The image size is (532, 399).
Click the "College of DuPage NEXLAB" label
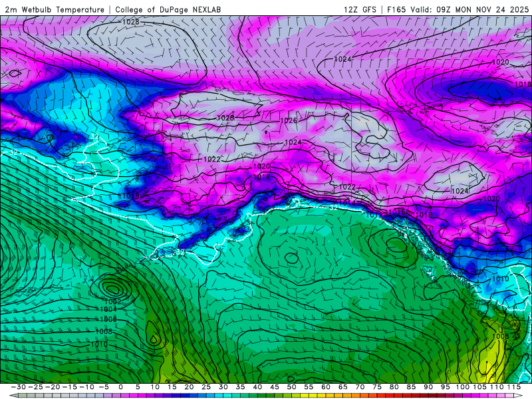pyautogui.click(x=168, y=9)
